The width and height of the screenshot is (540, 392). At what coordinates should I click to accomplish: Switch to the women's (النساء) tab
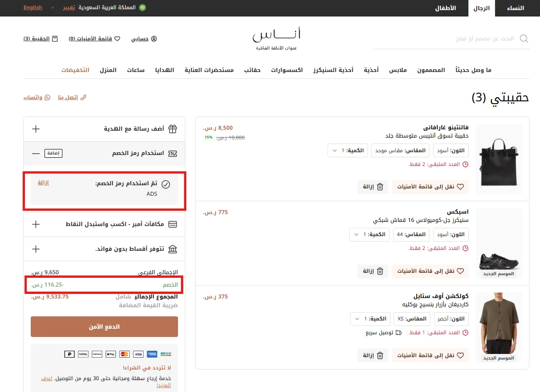coord(516,8)
